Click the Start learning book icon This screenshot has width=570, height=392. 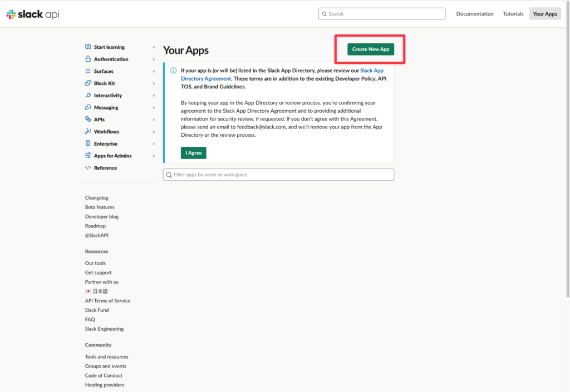(88, 47)
